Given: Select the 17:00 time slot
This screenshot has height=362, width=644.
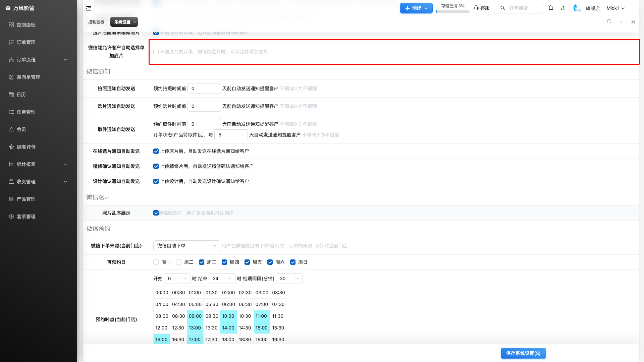Looking at the screenshot, I should 195,340.
